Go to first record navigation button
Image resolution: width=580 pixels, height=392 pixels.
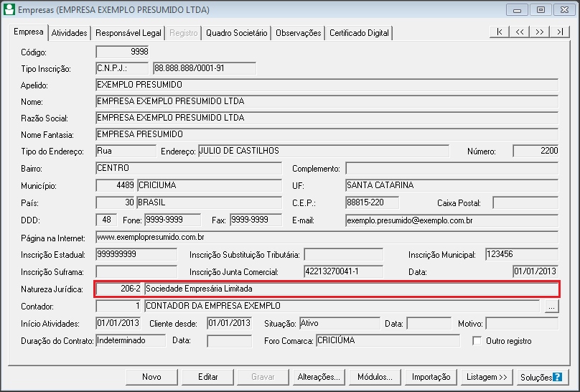coord(500,32)
